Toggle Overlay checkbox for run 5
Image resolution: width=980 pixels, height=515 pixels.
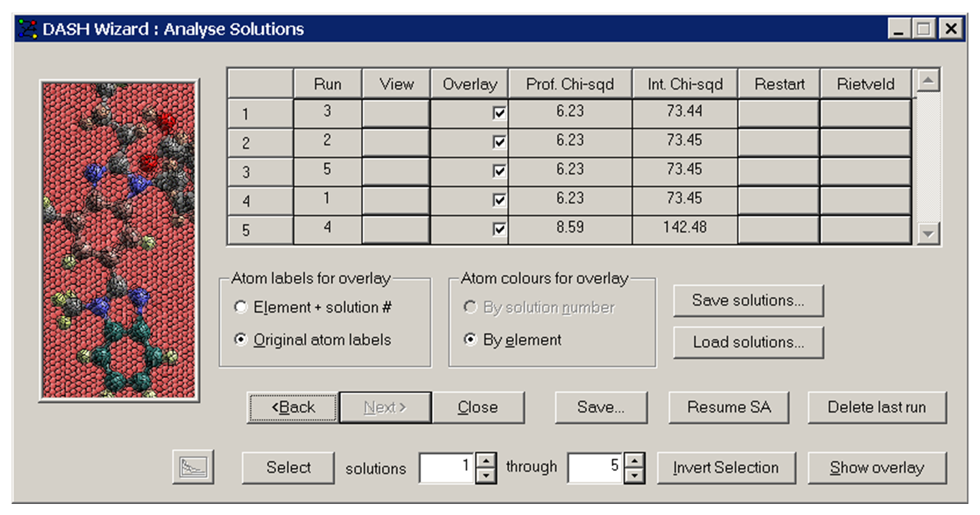(499, 172)
